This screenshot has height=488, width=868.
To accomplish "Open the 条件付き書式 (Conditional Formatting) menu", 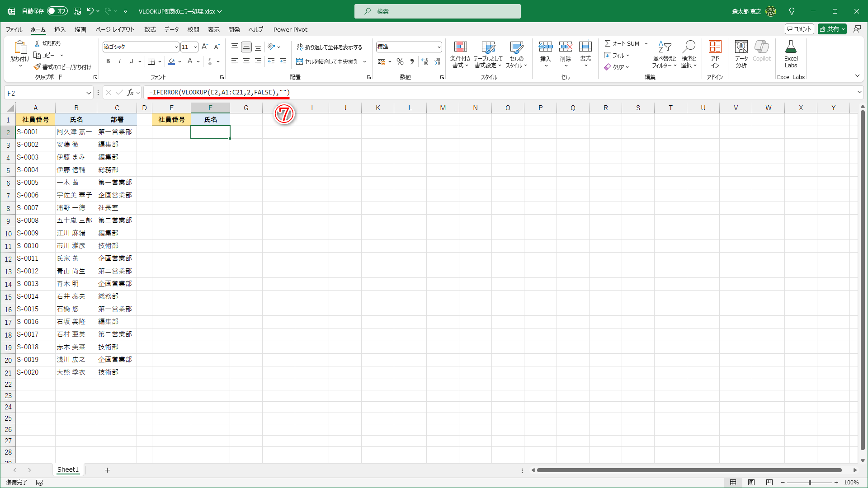I will (460, 54).
